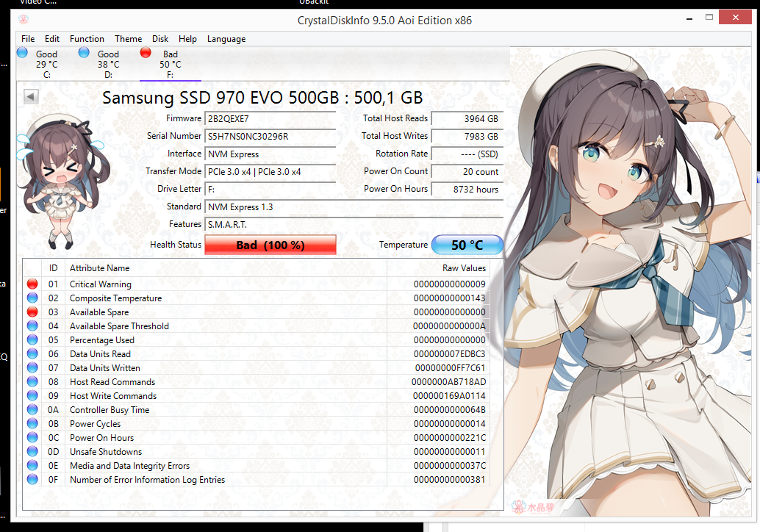The image size is (760, 532).
Task: Click blue status dot for Percentage Used
Action: pyautogui.click(x=32, y=339)
